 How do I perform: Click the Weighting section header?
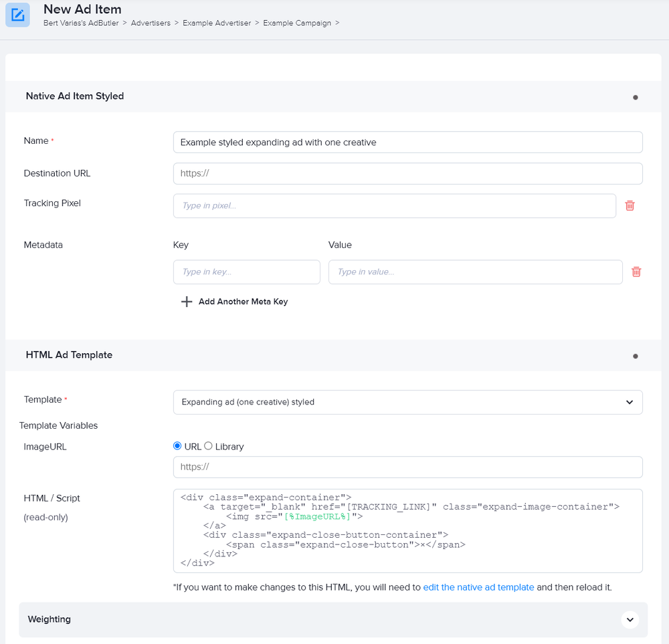(x=333, y=620)
